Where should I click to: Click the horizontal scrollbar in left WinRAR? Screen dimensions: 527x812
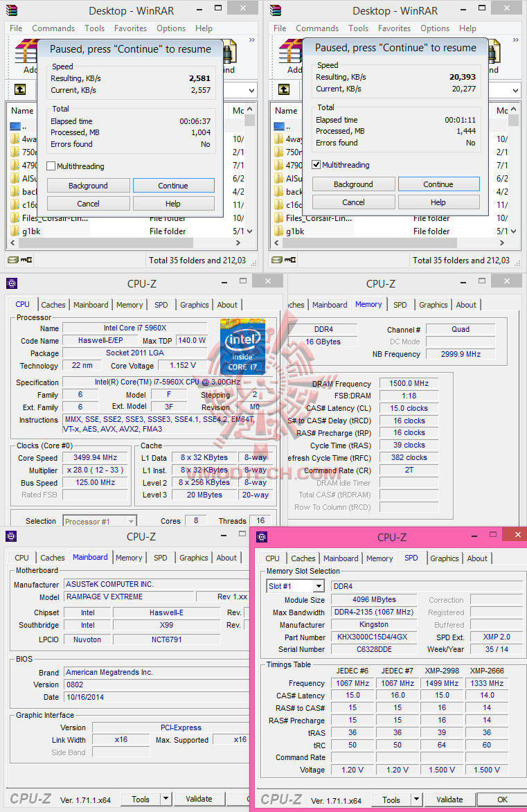tap(105, 242)
